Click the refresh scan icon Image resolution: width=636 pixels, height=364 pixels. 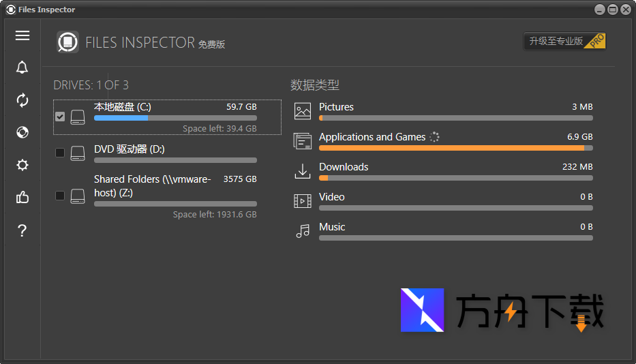click(22, 100)
